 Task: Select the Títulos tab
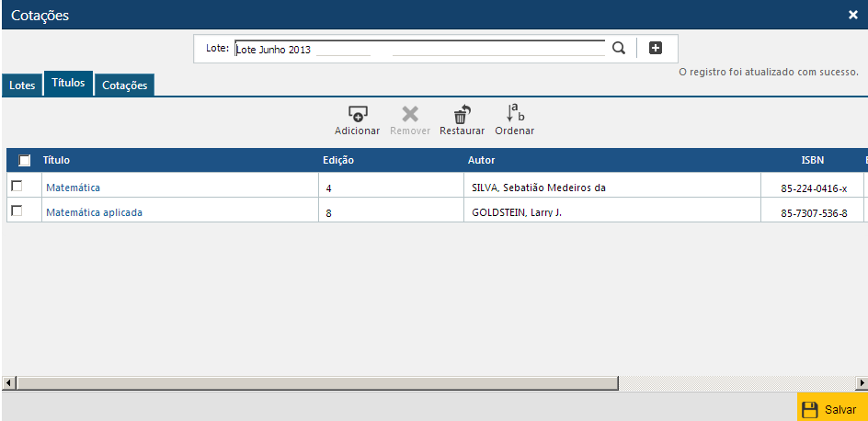coord(68,83)
